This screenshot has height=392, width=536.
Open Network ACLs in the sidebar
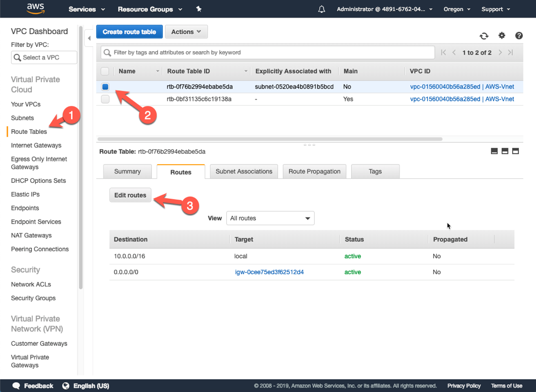[31, 284]
